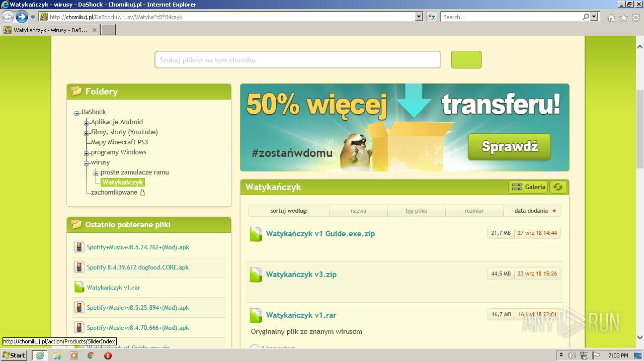Click the red Opera icon in taskbar
Screen dimensions: 644x362
(108, 355)
